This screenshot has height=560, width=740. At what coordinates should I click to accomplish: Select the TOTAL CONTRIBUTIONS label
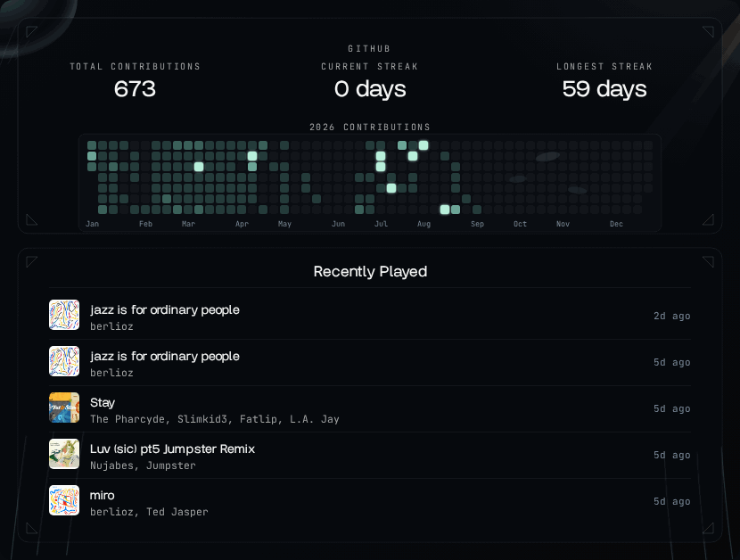click(135, 67)
